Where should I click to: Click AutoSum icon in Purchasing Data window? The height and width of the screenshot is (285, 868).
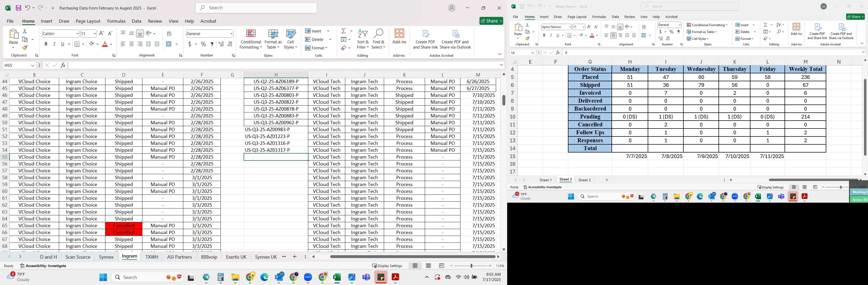344,31
